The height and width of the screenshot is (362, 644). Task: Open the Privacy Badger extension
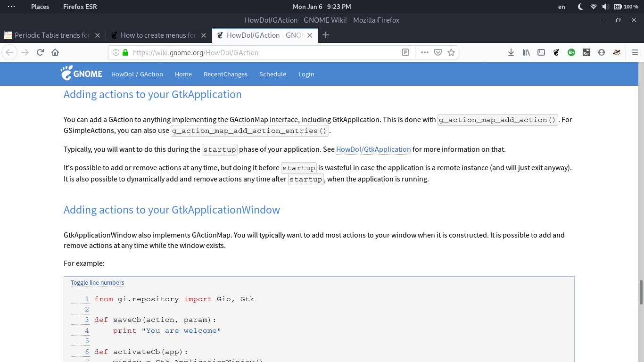[x=616, y=52]
